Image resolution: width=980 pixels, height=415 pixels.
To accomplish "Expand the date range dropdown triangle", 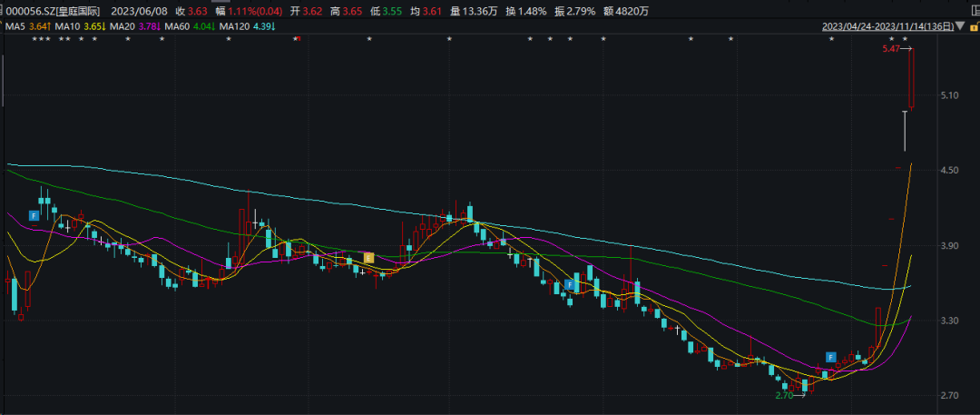I will 961,26.
